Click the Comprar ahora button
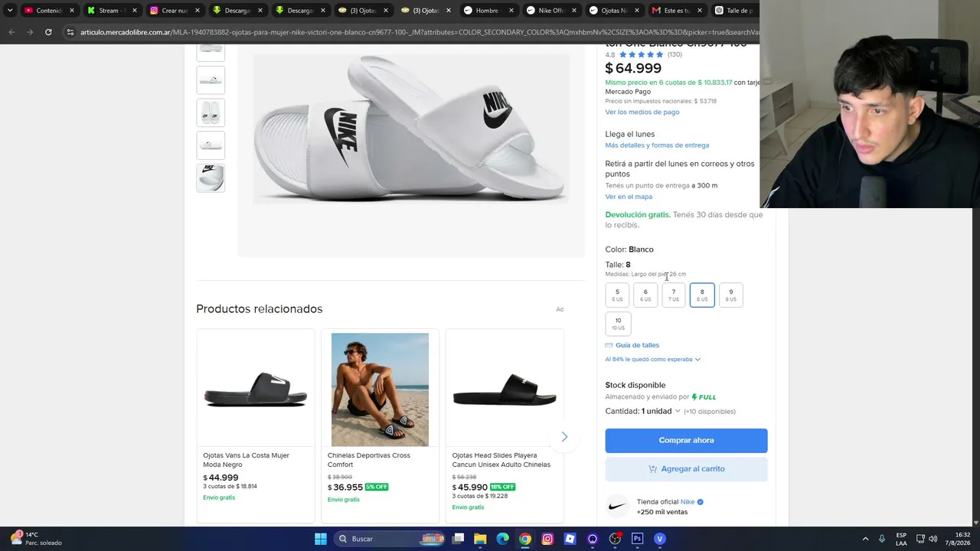Screen dimensions: 980x551 click(x=686, y=441)
